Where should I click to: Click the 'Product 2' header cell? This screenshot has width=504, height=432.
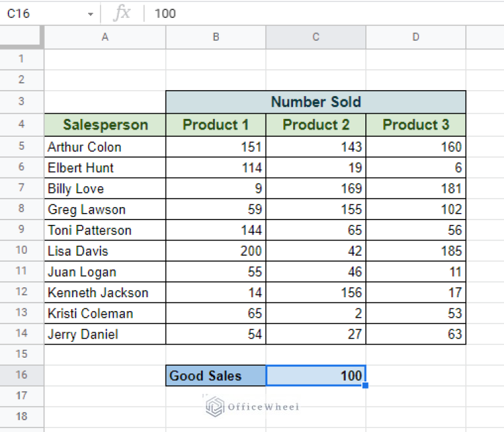coord(316,125)
